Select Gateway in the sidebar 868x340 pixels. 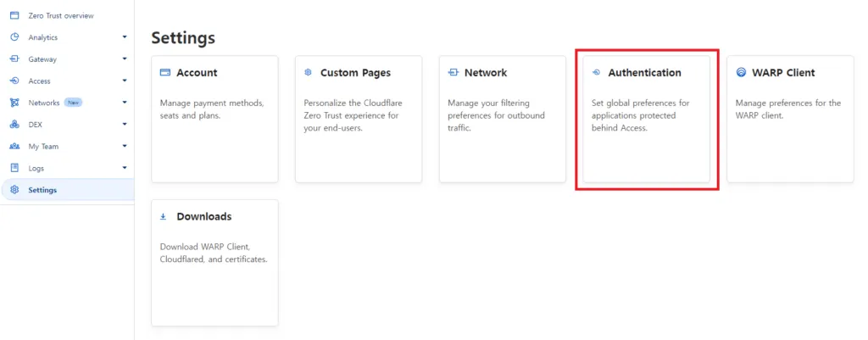42,59
